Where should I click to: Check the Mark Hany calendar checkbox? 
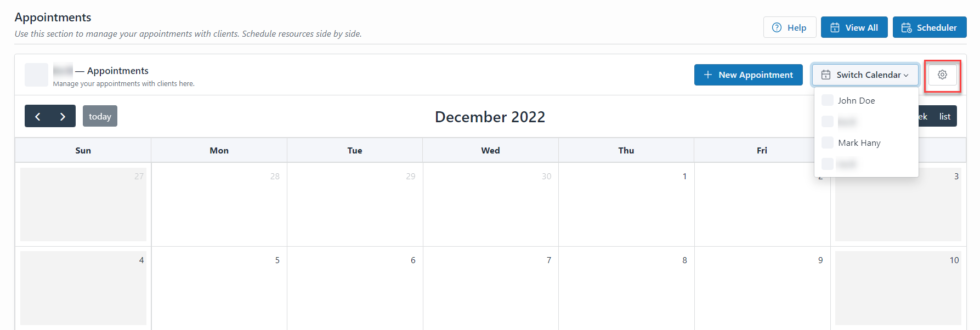(x=827, y=142)
